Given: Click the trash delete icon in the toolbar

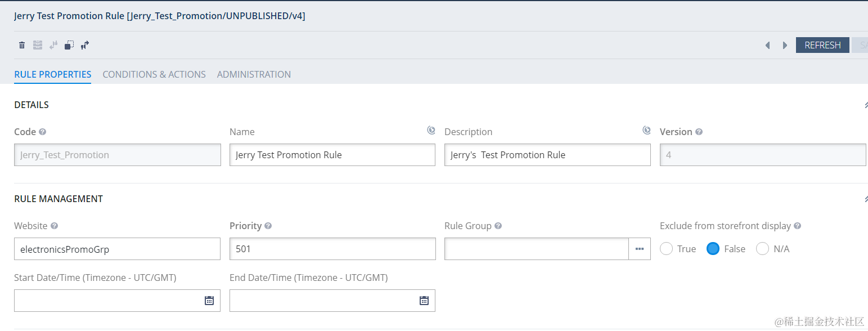Looking at the screenshot, I should [22, 45].
